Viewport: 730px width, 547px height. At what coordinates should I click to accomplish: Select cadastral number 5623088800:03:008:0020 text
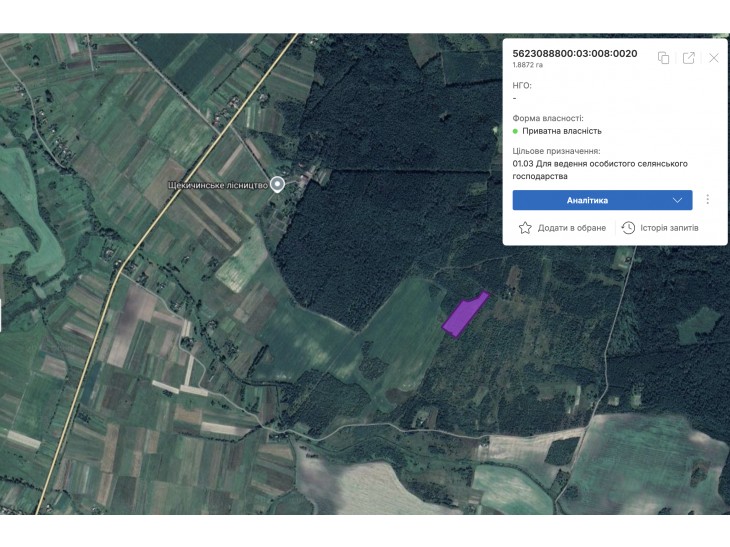coord(575,54)
